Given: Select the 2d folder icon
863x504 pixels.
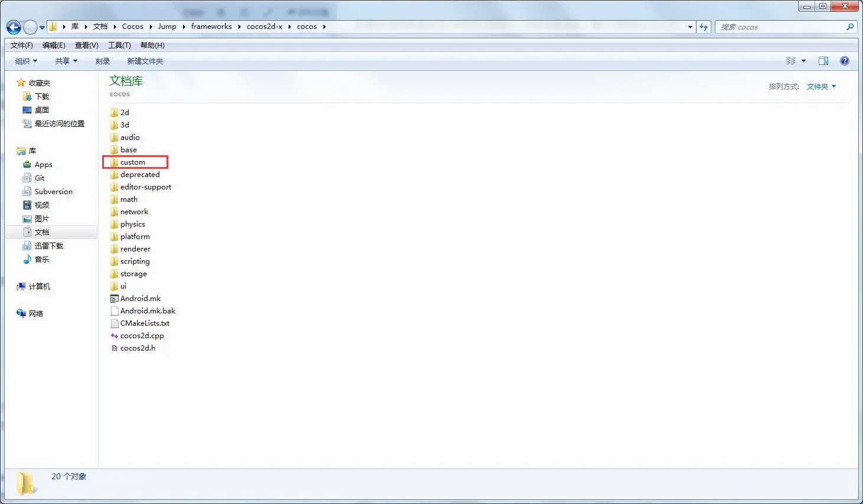Looking at the screenshot, I should [114, 112].
